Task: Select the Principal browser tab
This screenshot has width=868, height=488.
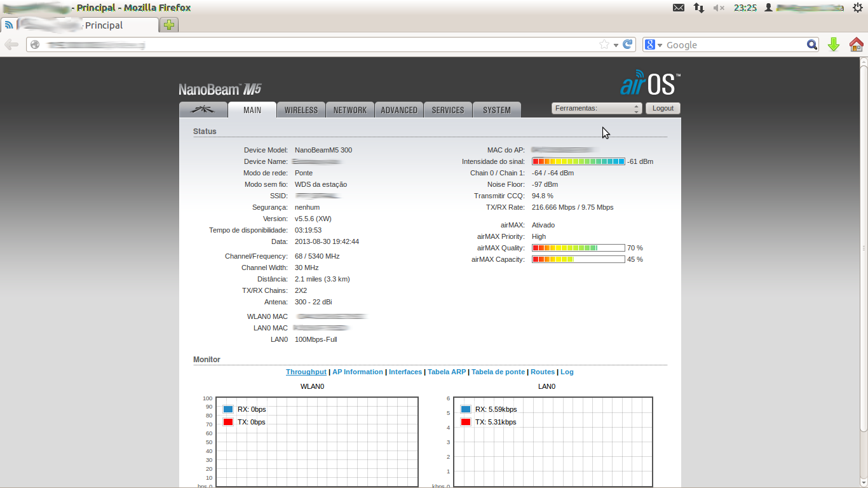Action: (79, 25)
